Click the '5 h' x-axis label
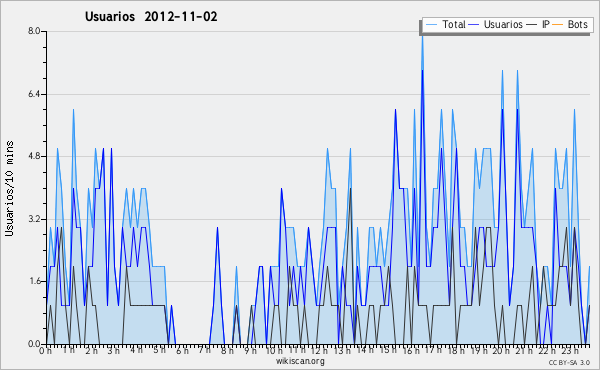 pos(160,350)
